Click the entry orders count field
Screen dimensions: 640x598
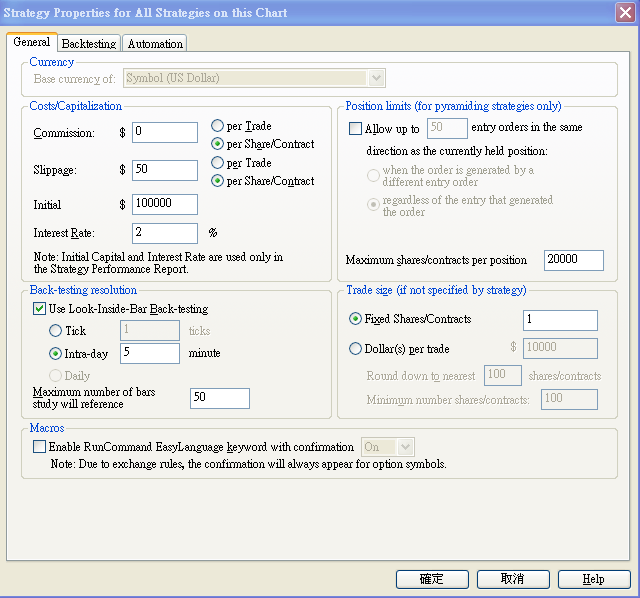coord(447,128)
